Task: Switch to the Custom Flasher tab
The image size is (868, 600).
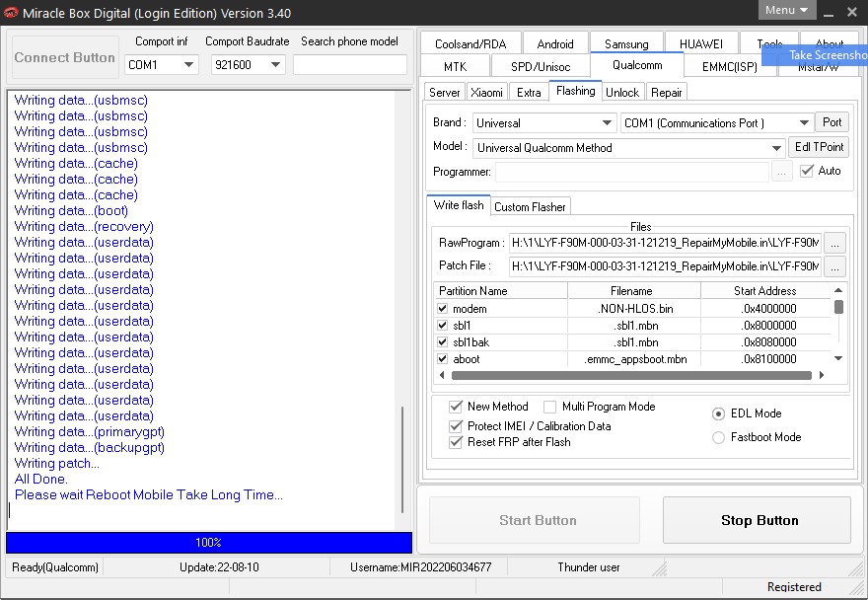Action: click(530, 206)
